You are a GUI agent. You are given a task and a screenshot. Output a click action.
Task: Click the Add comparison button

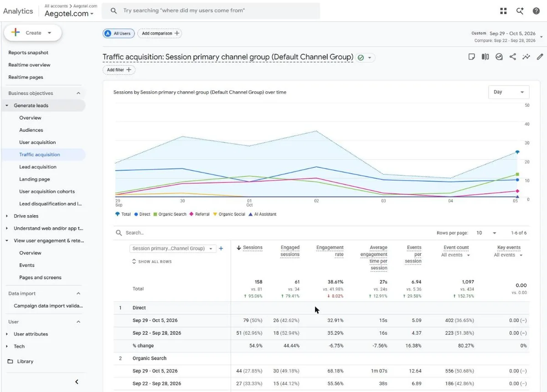159,33
